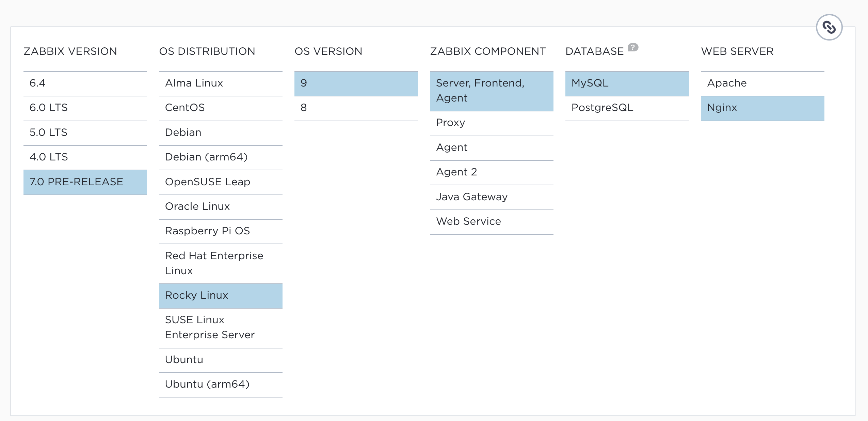
Task: Select Zabbix version 6.4
Action: pos(84,83)
